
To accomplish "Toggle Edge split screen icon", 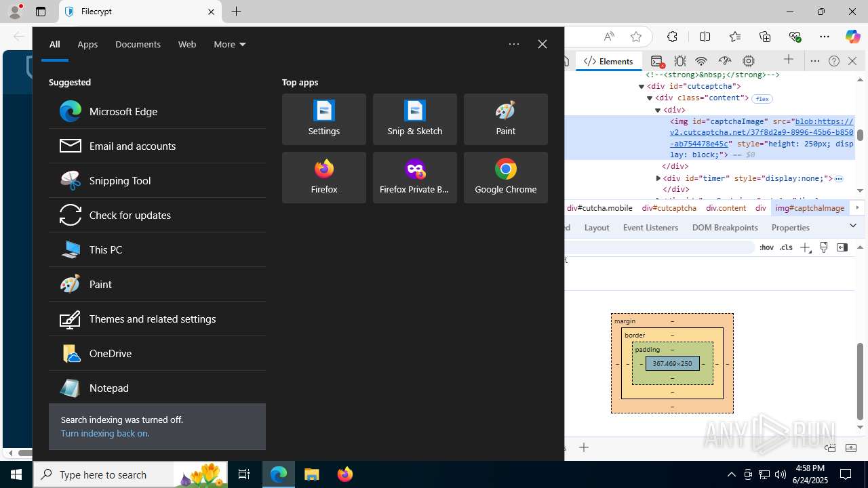I will pos(705,37).
